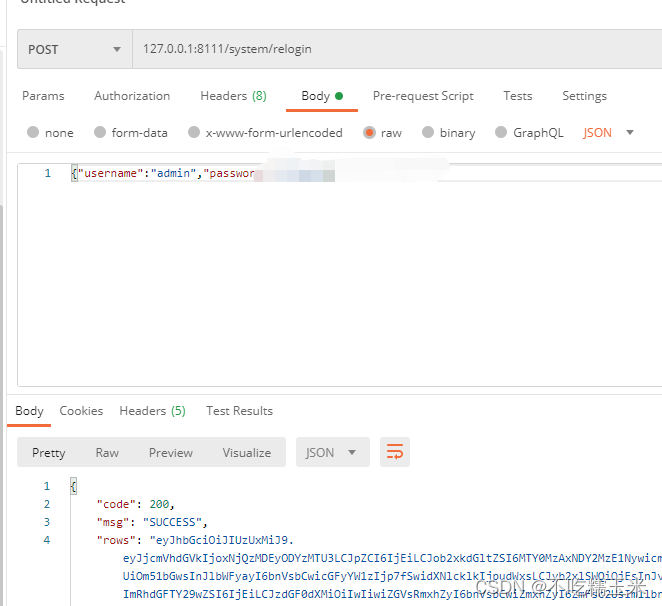The image size is (662, 606).
Task: Click the 200 value in the response
Action: click(159, 504)
